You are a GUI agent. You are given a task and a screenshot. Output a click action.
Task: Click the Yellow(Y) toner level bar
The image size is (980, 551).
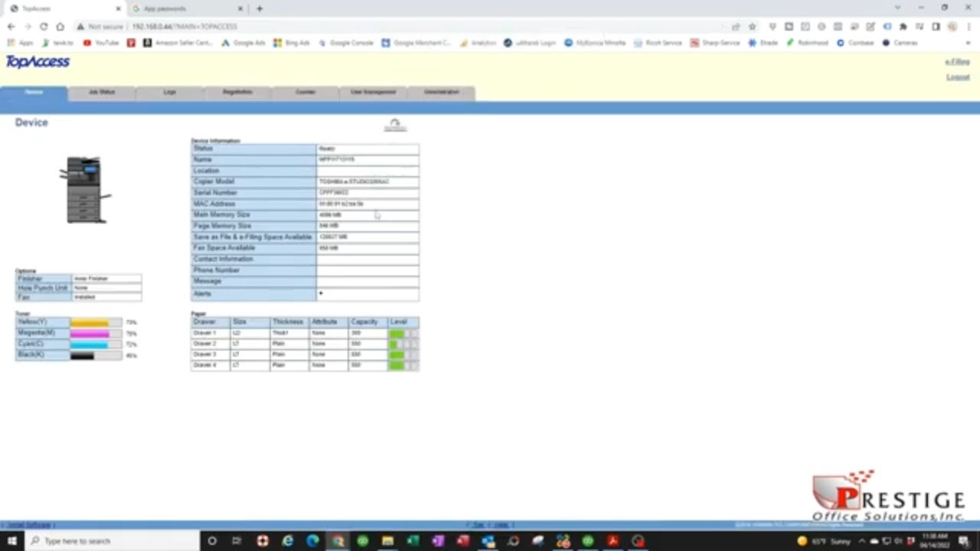96,323
